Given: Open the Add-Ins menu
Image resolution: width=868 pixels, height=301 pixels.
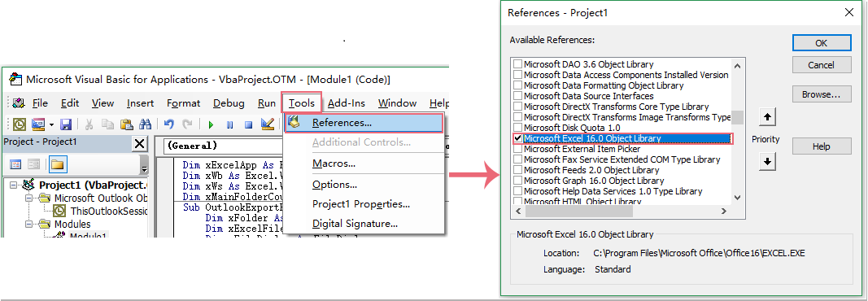Looking at the screenshot, I should pyautogui.click(x=346, y=103).
